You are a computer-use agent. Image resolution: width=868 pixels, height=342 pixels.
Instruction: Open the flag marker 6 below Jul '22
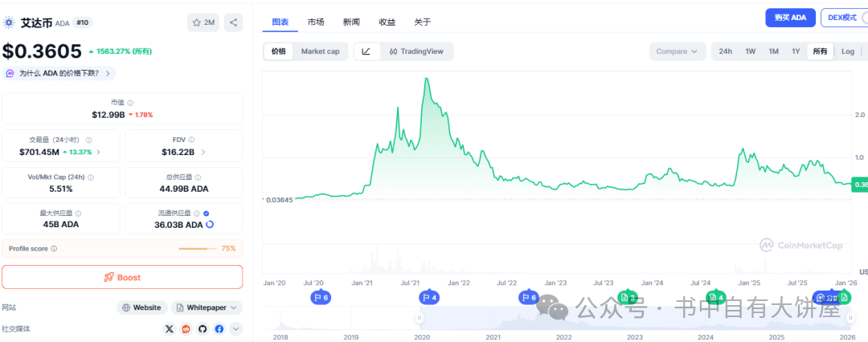528,298
